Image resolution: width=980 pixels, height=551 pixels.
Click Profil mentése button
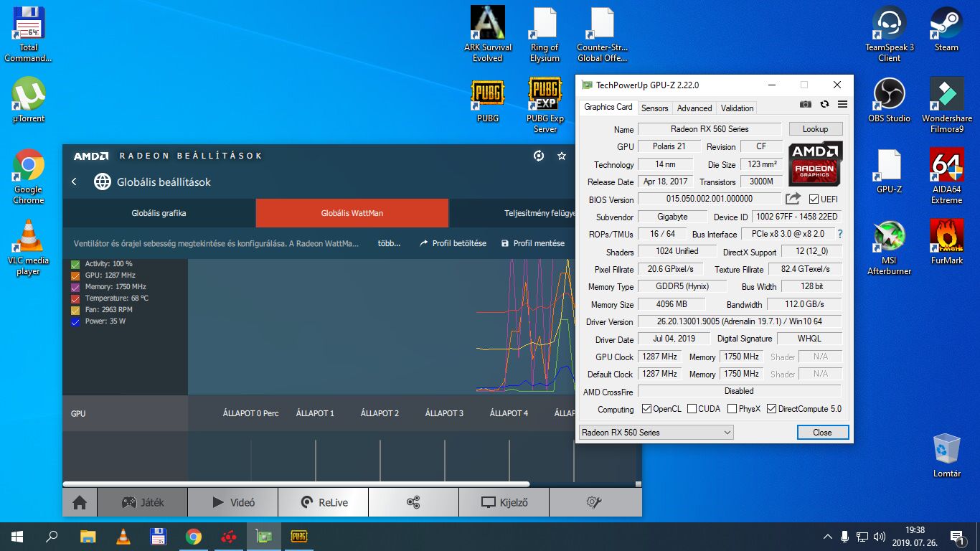[533, 243]
